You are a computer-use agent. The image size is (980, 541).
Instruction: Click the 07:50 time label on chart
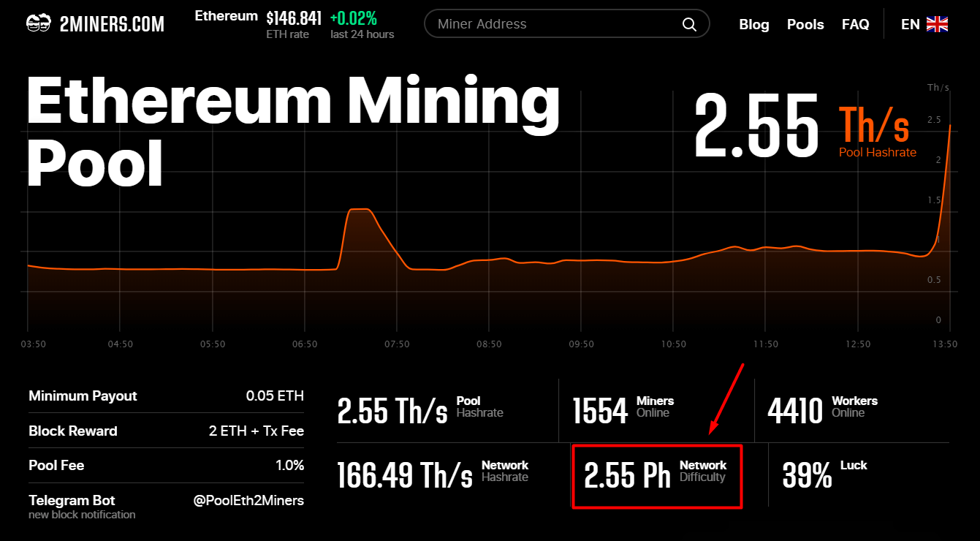(397, 344)
